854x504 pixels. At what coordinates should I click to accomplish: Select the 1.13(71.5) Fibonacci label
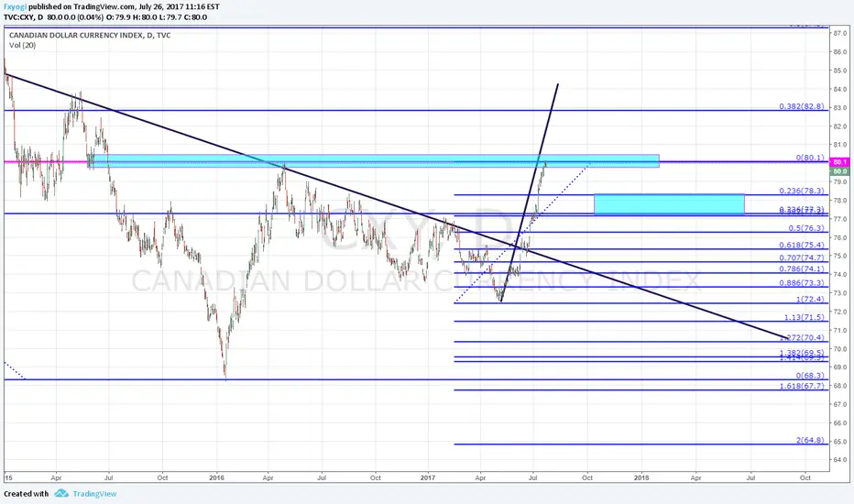coord(804,316)
